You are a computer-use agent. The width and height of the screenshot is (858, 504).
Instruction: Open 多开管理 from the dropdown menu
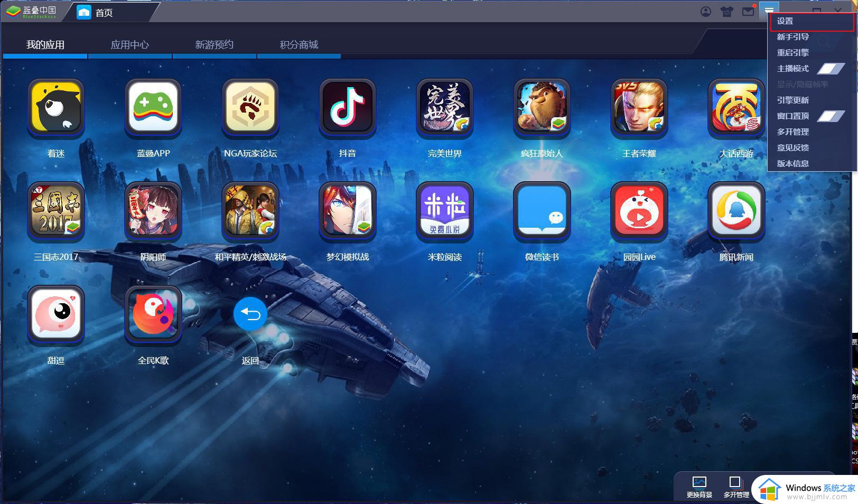tap(793, 132)
